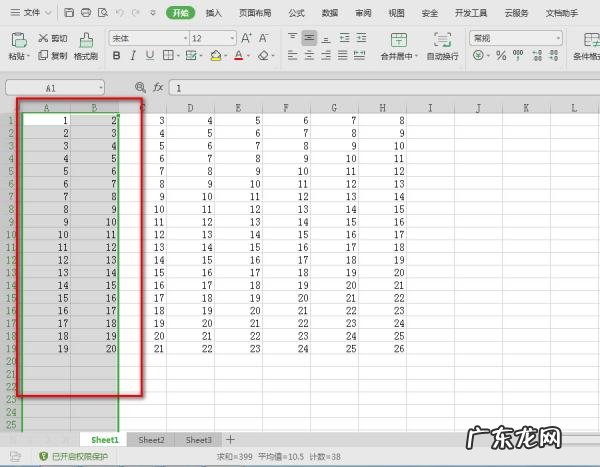The image size is (600, 467).
Task: Click the print icon in quick access bar
Action: 86,13
